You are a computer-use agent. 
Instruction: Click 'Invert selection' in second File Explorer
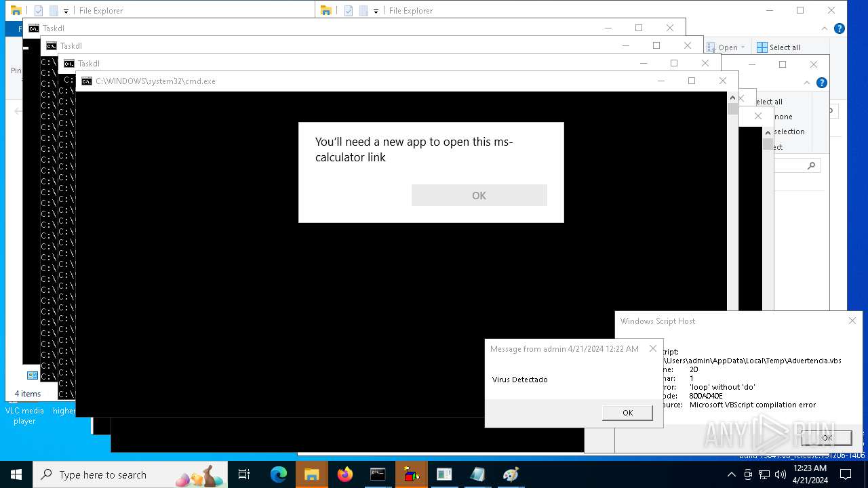pos(789,131)
